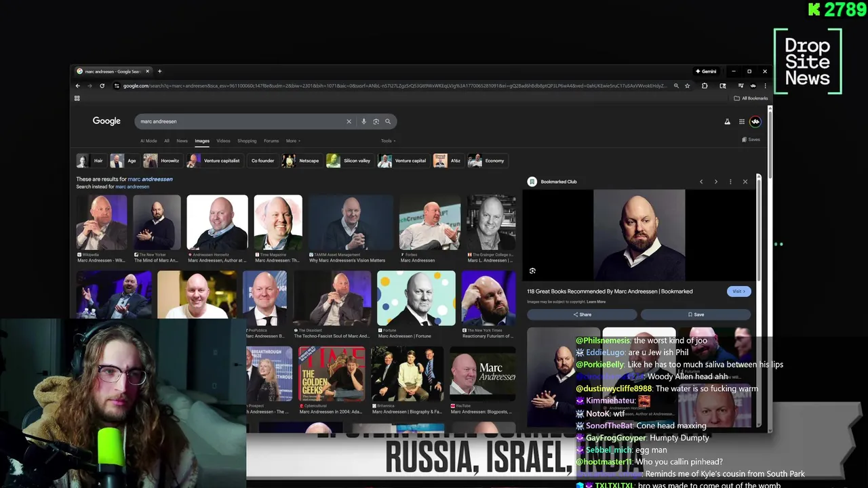Open Chrome three-dot menu
The width and height of the screenshot is (868, 488).
click(x=765, y=86)
